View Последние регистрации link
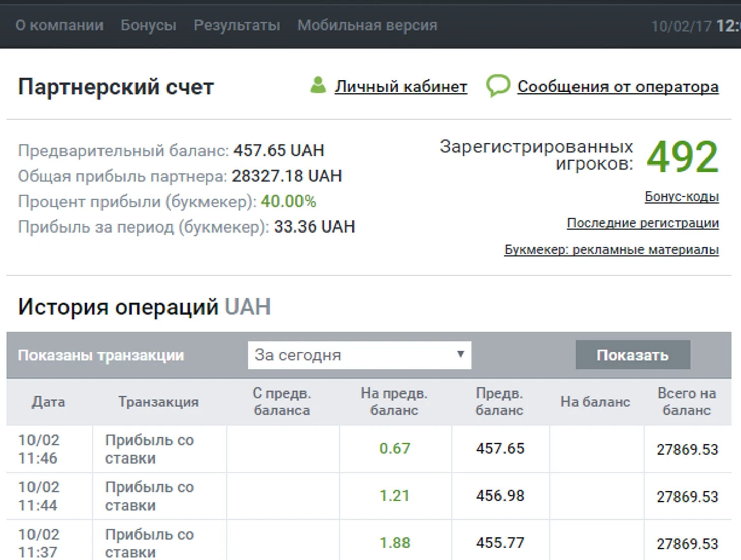 [x=643, y=223]
